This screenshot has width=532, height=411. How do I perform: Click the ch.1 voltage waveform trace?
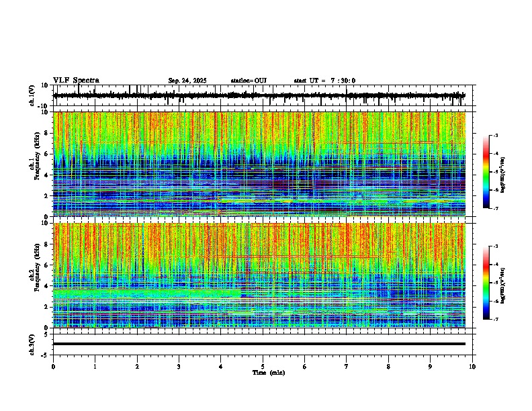(259, 95)
